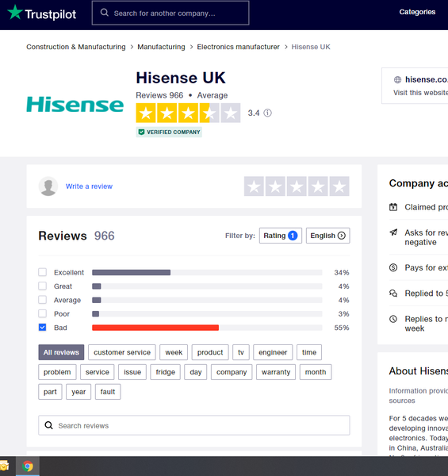Open the Categories menu in header
Image resolution: width=448 pixels, height=476 pixels.
417,12
